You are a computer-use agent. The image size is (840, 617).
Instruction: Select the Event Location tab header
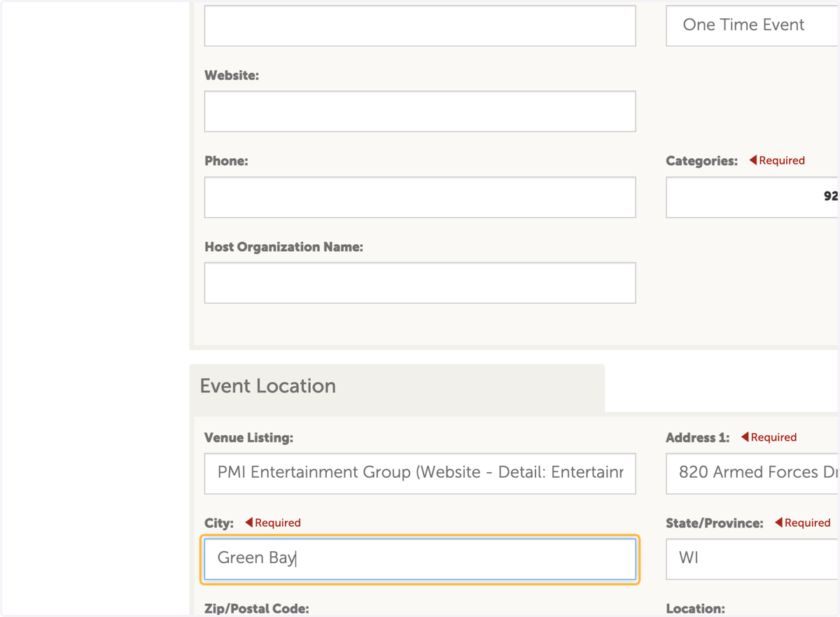[x=397, y=387]
